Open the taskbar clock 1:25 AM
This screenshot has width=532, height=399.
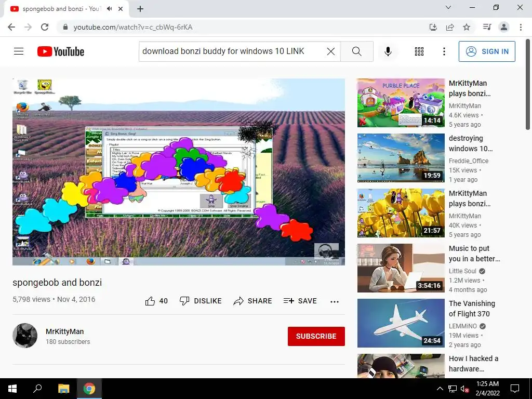[x=487, y=389]
